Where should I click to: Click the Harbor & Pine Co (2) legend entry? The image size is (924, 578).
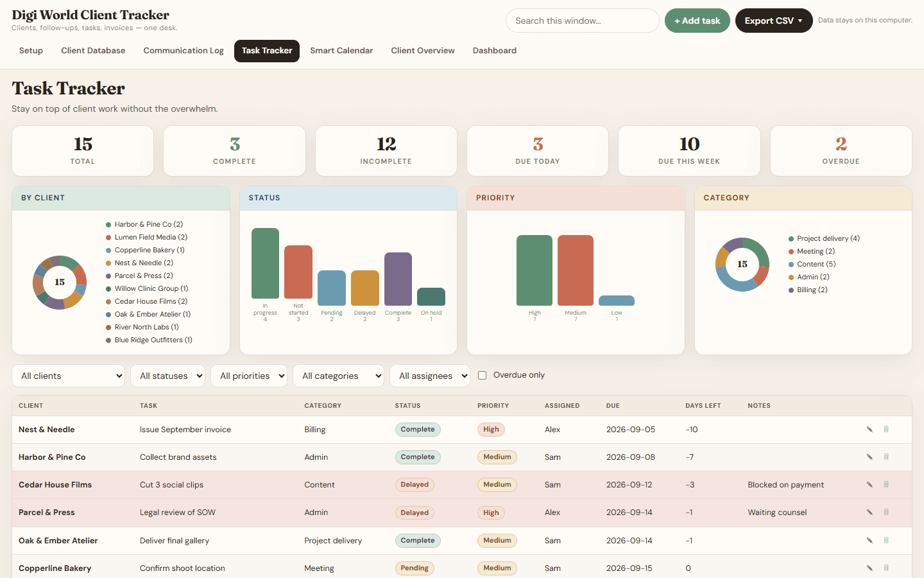pyautogui.click(x=144, y=225)
